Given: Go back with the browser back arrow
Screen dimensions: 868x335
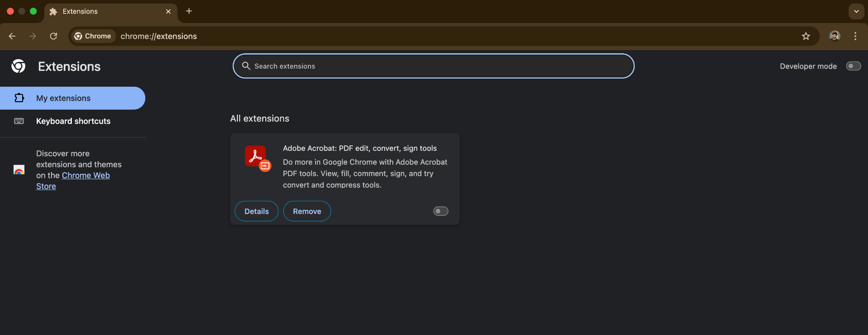Looking at the screenshot, I should point(12,36).
